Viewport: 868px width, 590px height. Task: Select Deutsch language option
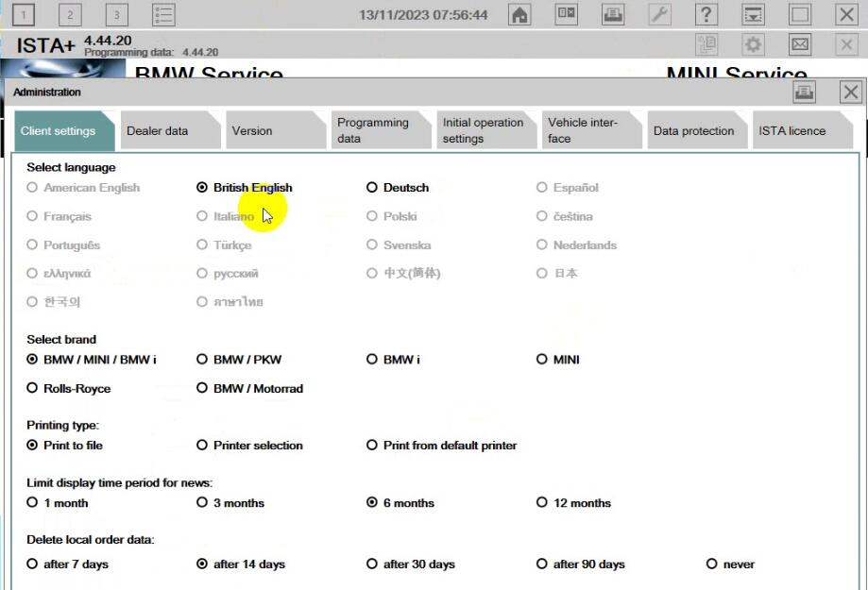pos(398,188)
